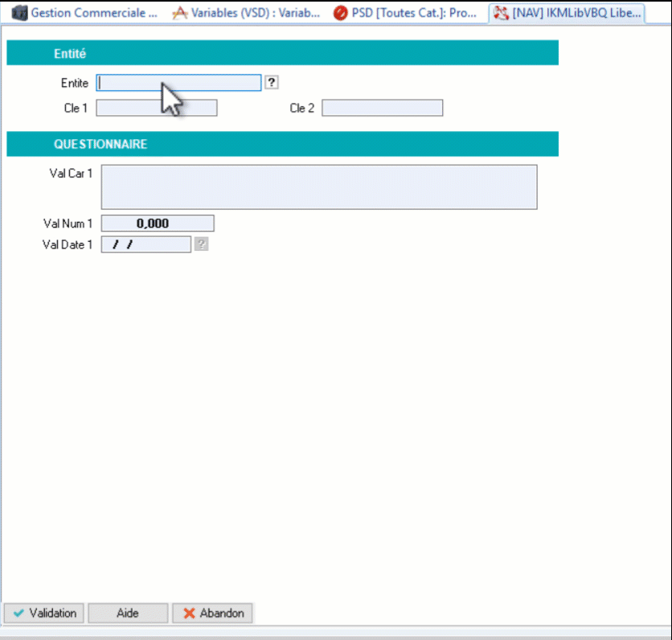Screen dimensions: 672x640
Task: Click the Val Date 1 date field
Action: [x=145, y=244]
